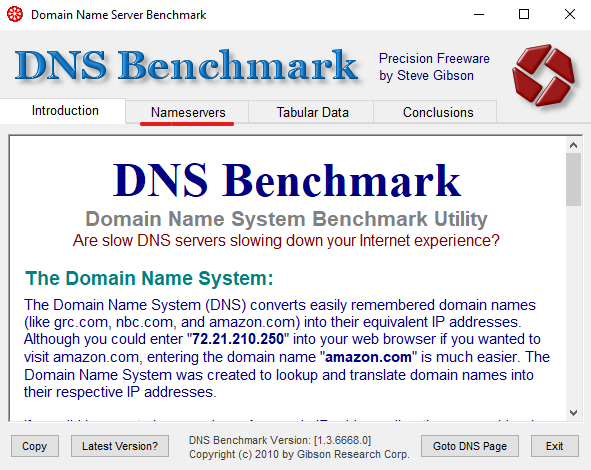Exit the DNS Benchmark application
Screen dimensions: 591x470
click(x=554, y=446)
